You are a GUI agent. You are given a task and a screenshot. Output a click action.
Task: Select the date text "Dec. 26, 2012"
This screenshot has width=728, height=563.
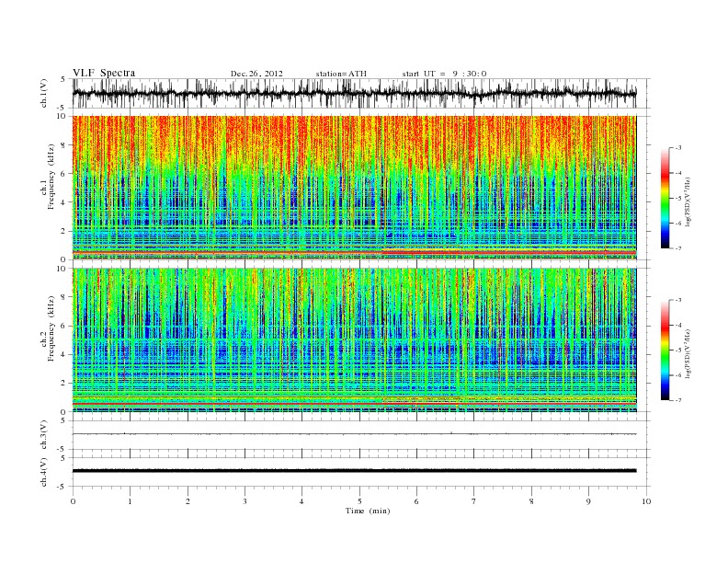click(x=256, y=74)
